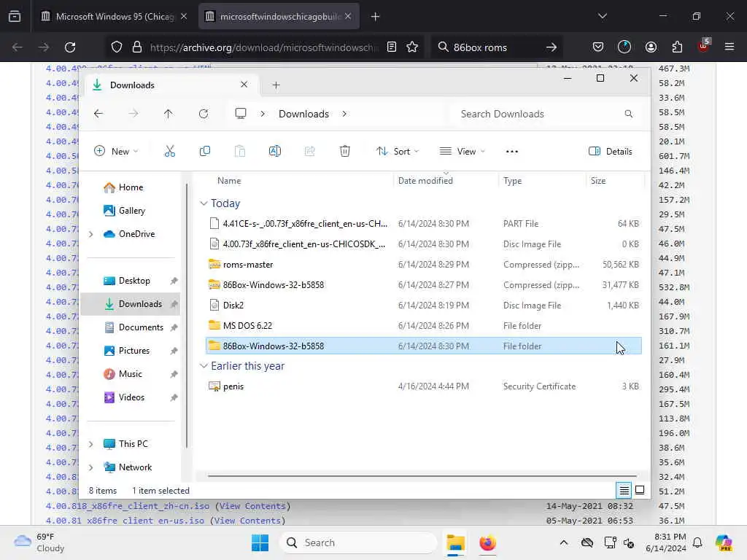Select the 4.41CE PART file
Image resolution: width=747 pixels, height=560 pixels.
point(424,223)
